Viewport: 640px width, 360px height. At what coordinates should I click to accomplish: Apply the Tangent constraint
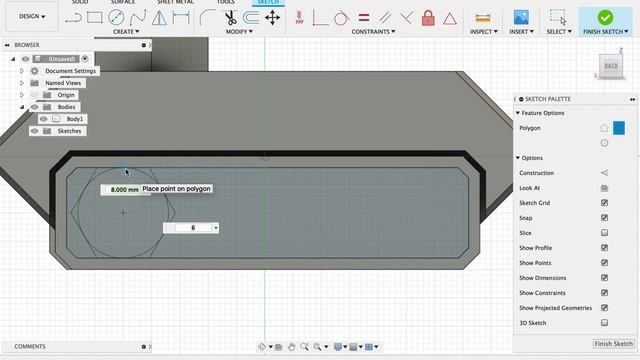[341, 18]
